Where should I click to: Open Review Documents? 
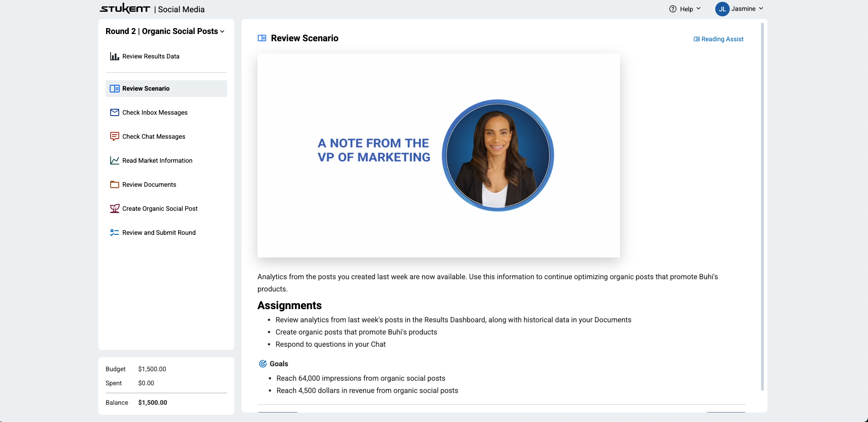tap(166, 184)
